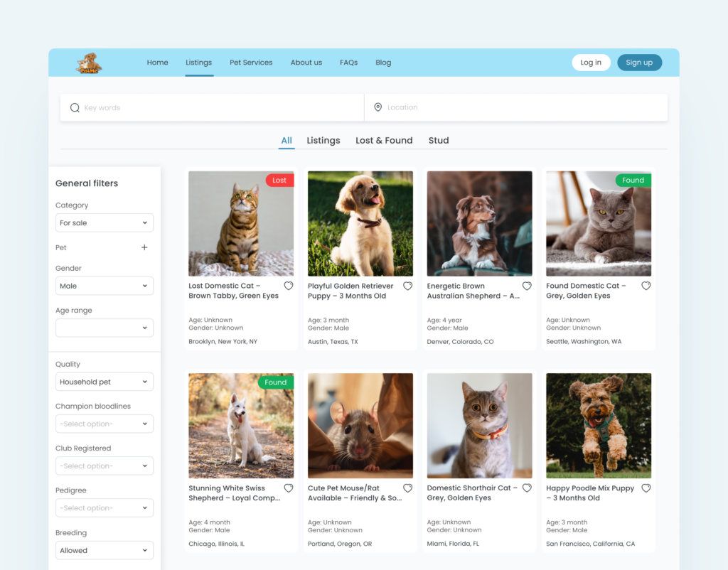Open the empty Age range dropdown
728x570 pixels.
pos(105,328)
